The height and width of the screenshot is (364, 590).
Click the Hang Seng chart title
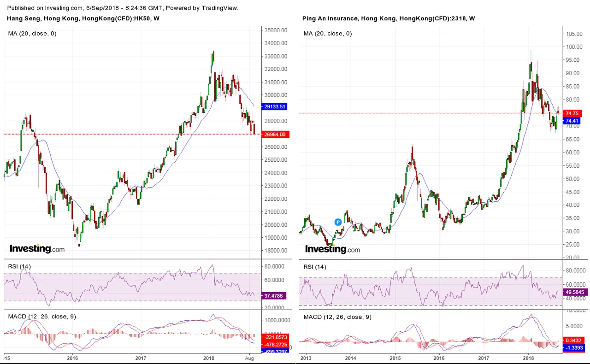coord(83,18)
